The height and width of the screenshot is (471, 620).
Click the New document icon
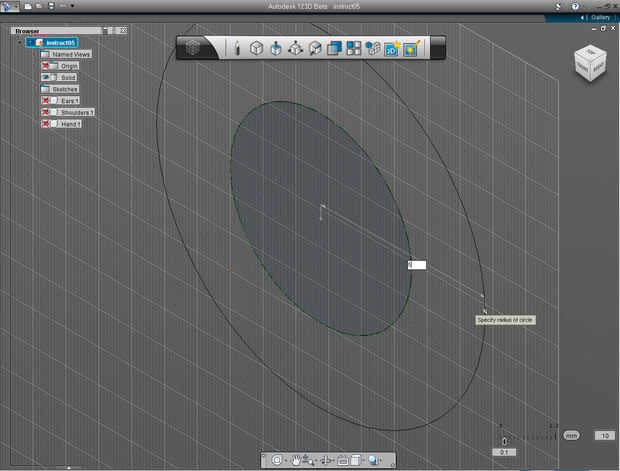[28, 6]
